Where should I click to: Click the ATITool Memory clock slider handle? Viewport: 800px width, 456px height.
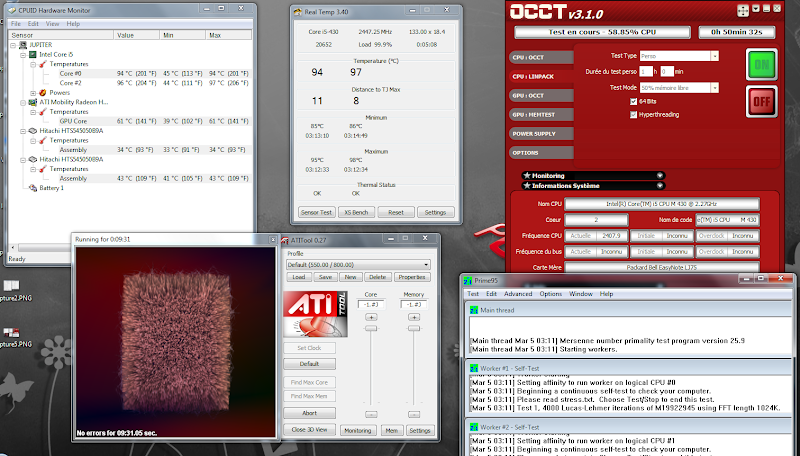point(414,328)
